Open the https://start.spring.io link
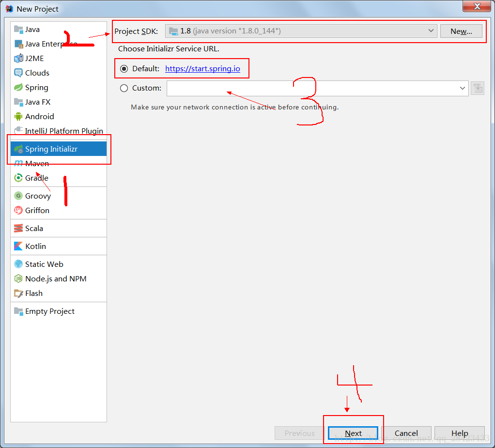Viewport: 495px width, 448px height. coord(202,68)
